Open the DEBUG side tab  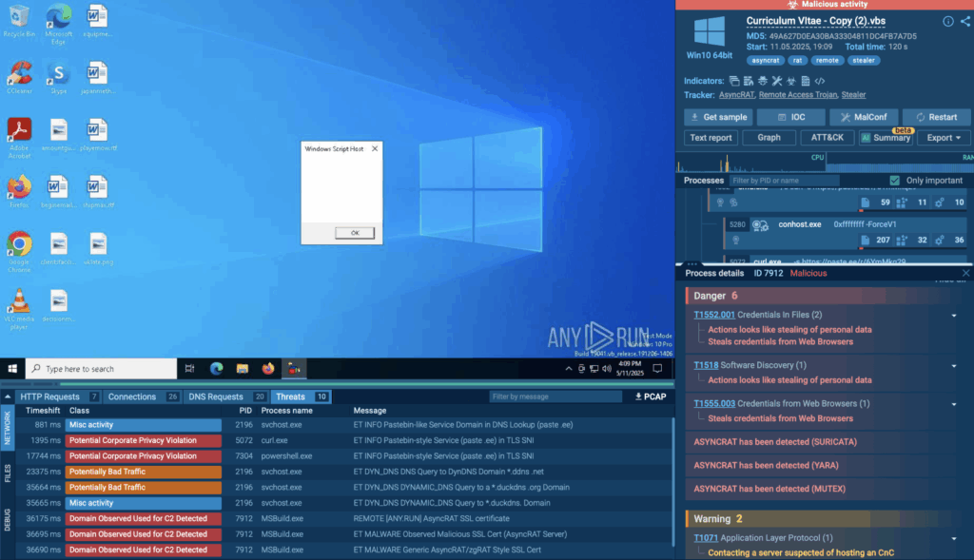click(x=8, y=519)
